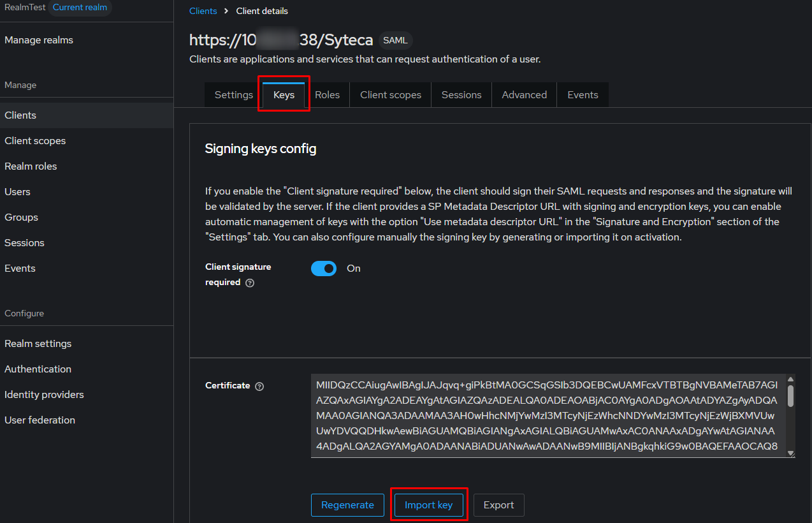This screenshot has width=812, height=523.
Task: Click the Regenerate button
Action: pos(347,505)
